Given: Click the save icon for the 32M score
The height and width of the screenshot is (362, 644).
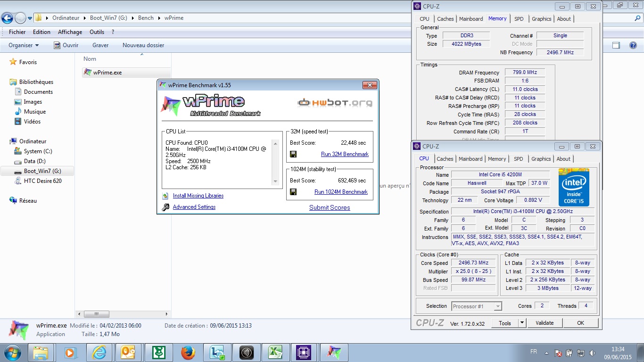Looking at the screenshot, I should (293, 154).
